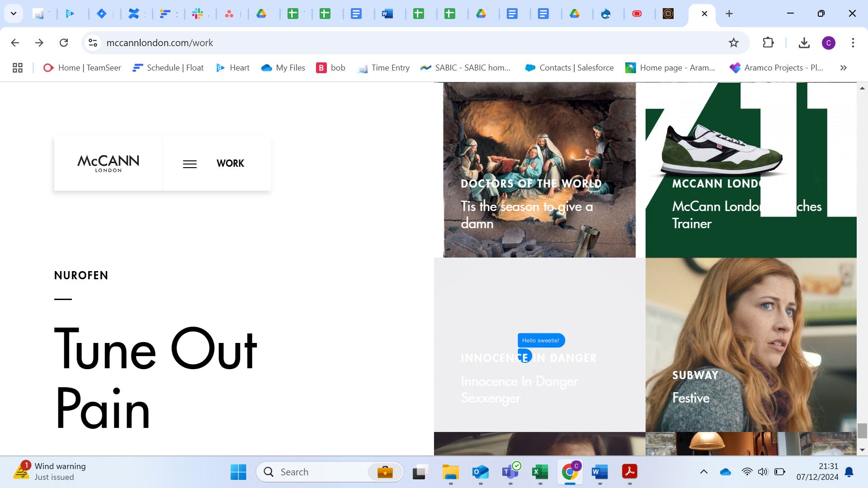Click the Tune Out Pain title

click(156, 378)
